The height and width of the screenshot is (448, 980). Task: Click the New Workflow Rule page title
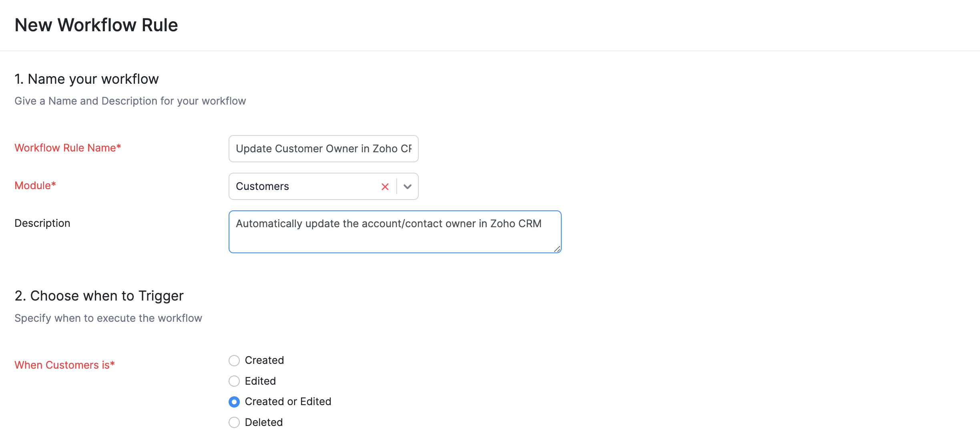coord(96,25)
